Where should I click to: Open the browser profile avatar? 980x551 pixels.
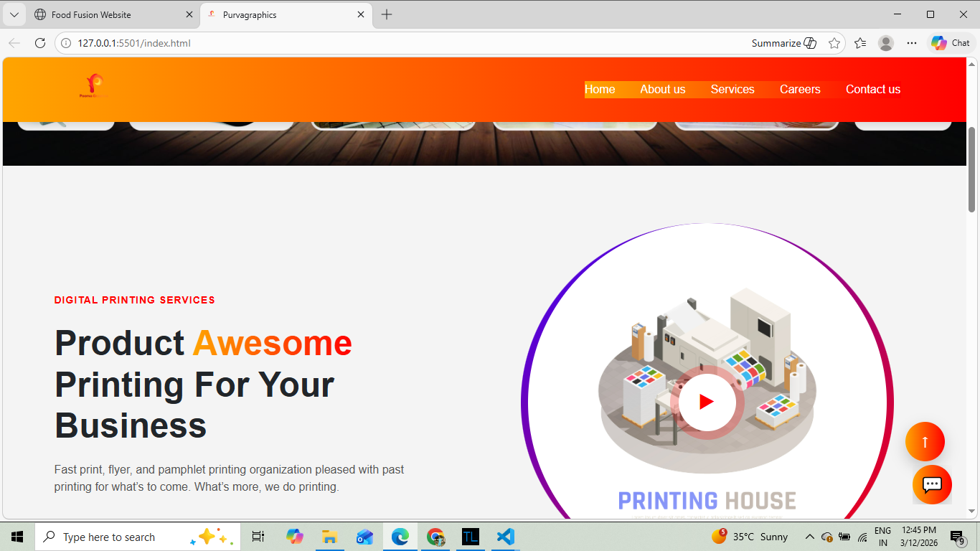[x=886, y=43]
